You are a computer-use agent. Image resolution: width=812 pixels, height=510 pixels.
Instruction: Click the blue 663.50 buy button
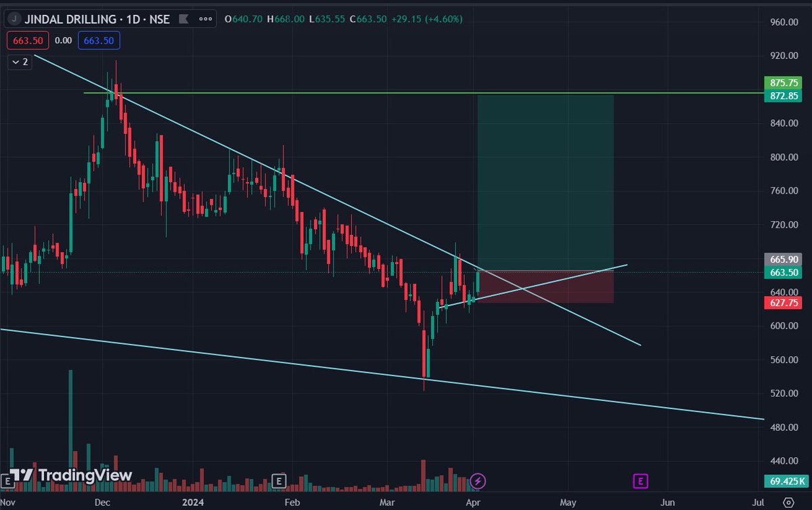coord(99,41)
